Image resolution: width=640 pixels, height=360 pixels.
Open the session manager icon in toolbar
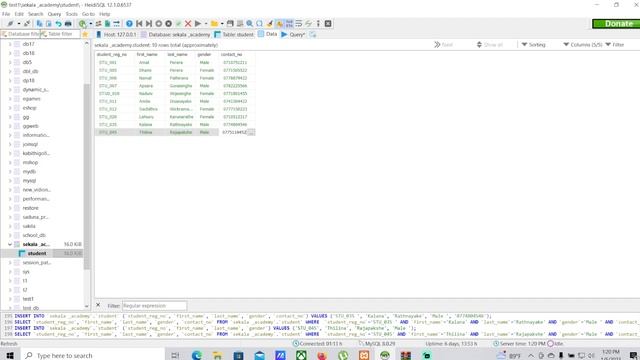[10, 24]
